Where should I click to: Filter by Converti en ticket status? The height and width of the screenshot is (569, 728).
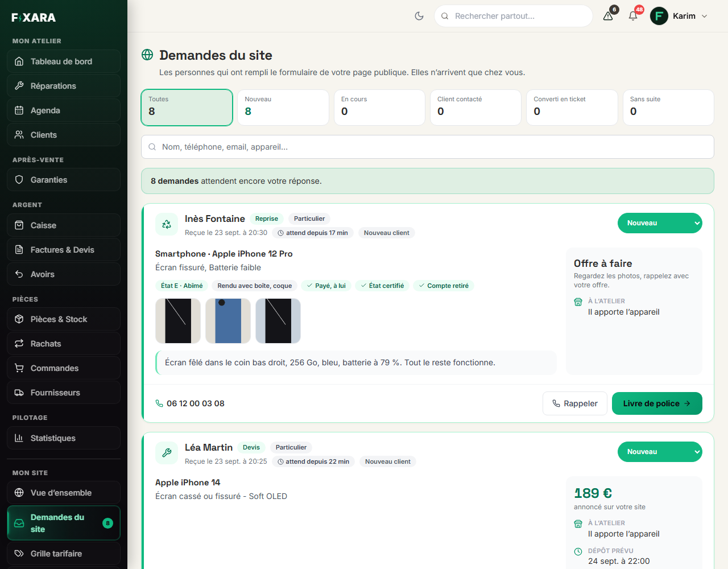pos(572,108)
